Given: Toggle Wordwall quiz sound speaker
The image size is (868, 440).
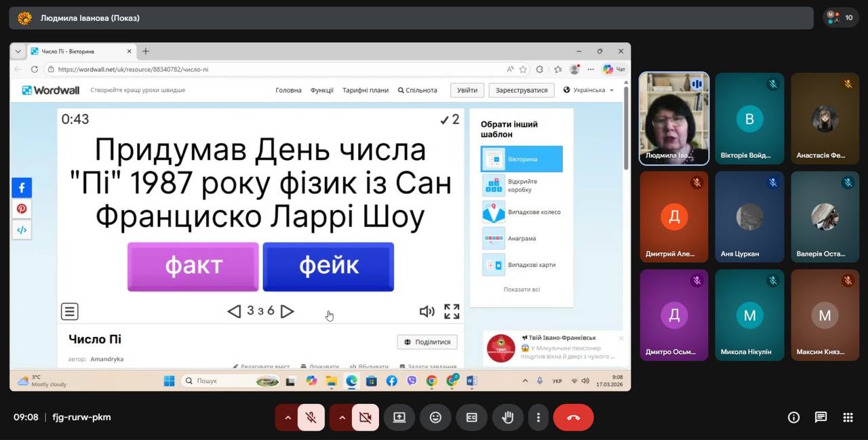Looking at the screenshot, I should coord(427,311).
